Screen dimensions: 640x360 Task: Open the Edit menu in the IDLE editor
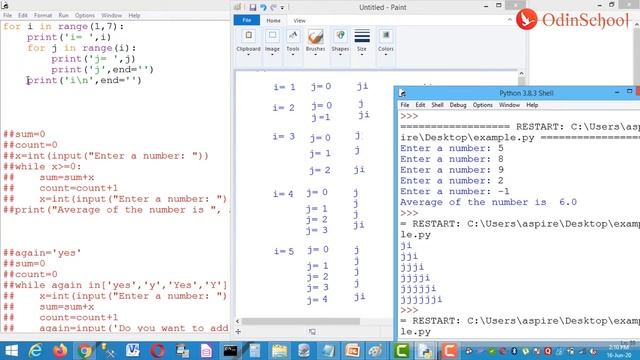click(x=23, y=16)
